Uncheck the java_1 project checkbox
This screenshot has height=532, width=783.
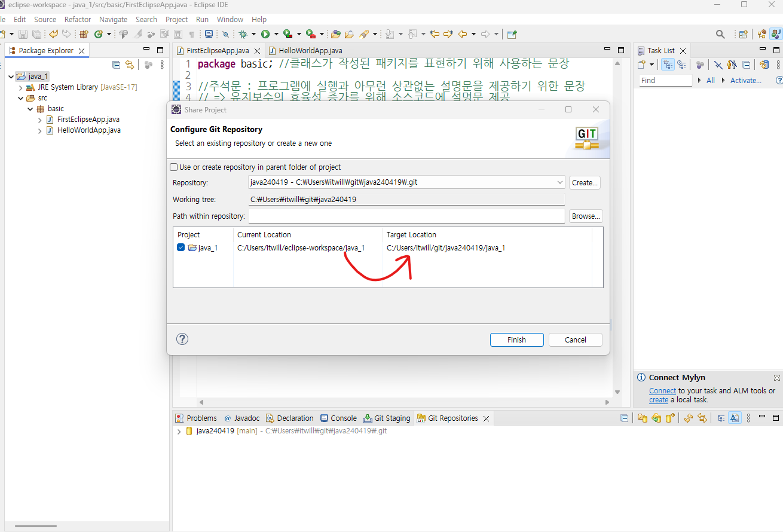pos(181,247)
